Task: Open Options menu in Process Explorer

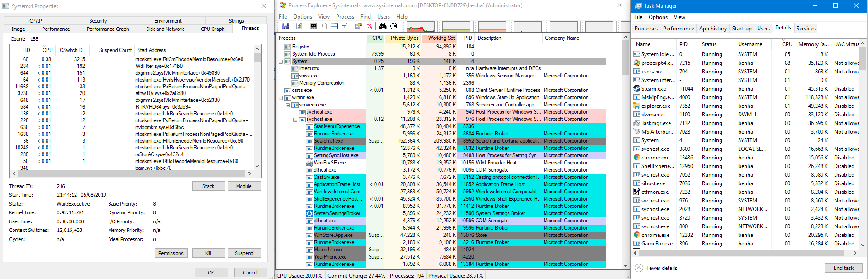Action: pos(303,17)
